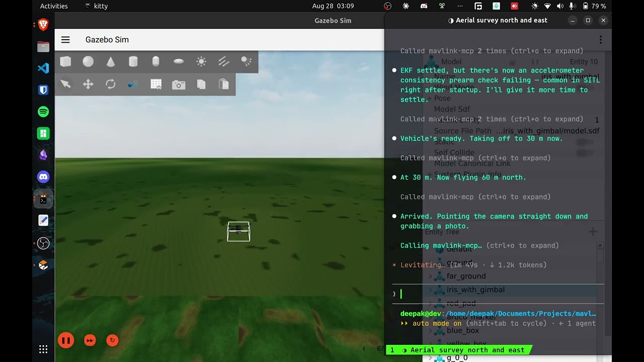Step the simulation forward
The image size is (644, 362).
point(90,340)
